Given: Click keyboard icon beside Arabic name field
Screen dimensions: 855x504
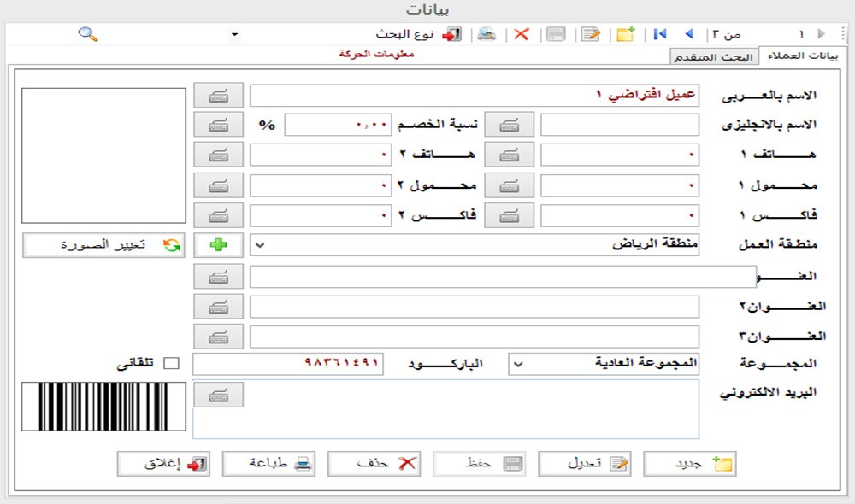Looking at the screenshot, I should [x=218, y=95].
